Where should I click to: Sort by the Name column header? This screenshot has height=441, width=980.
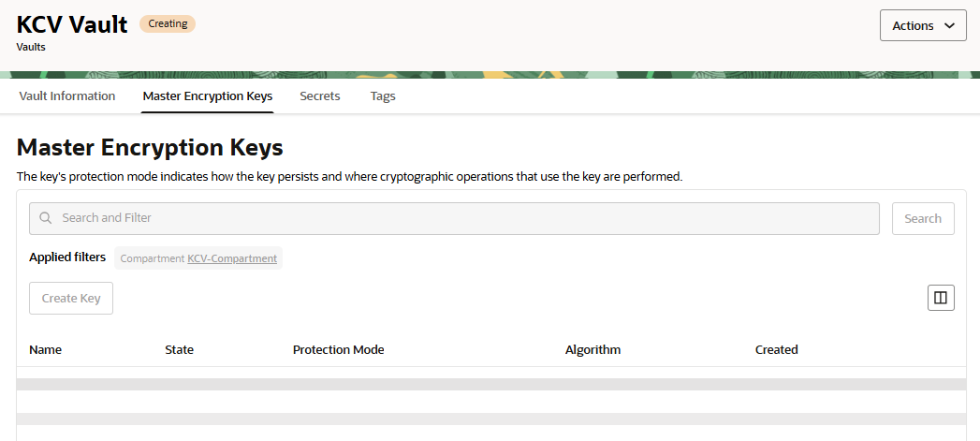coord(46,349)
